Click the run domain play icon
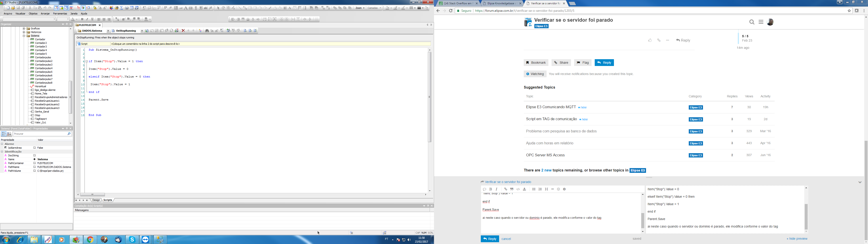Screen dimensions: 868x244 click(83, 8)
